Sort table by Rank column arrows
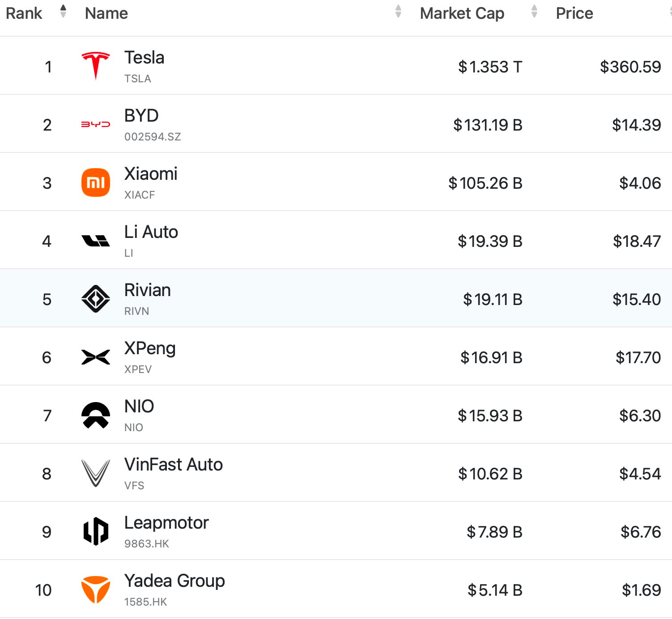This screenshot has width=672, height=619. [63, 11]
